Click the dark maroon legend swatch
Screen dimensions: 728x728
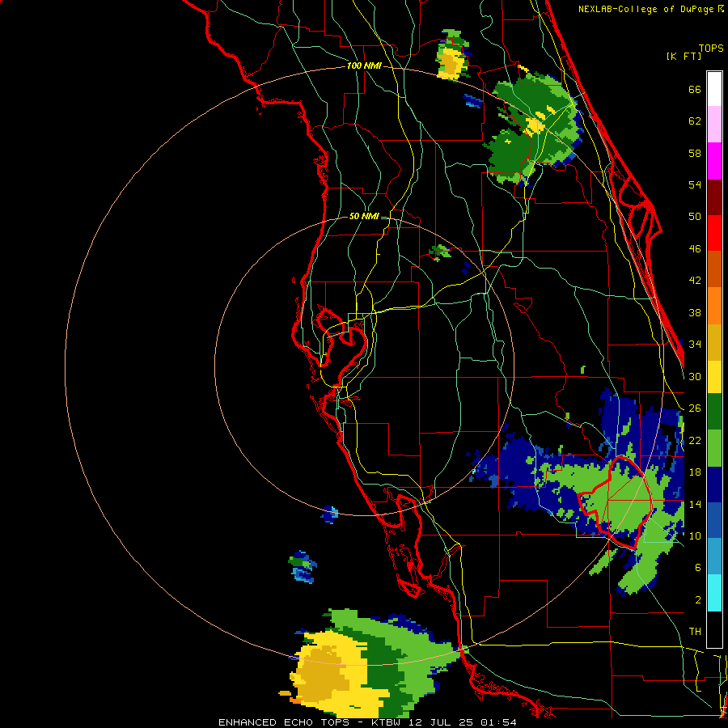tap(714, 197)
